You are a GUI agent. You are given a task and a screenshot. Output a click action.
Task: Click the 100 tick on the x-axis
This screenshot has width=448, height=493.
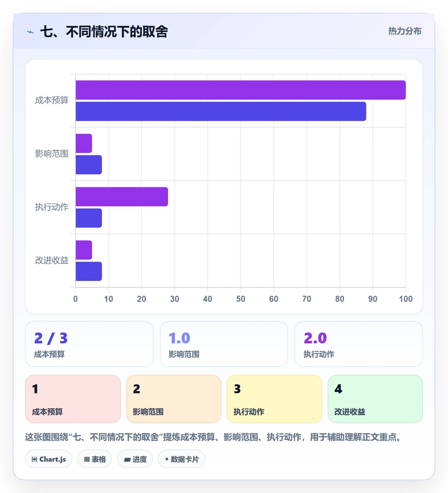[406, 299]
